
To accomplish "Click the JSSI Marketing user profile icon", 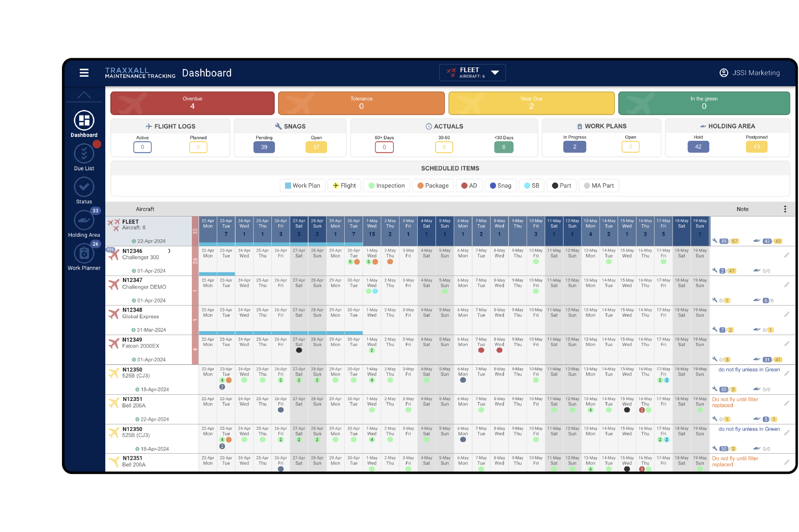I will [x=723, y=73].
